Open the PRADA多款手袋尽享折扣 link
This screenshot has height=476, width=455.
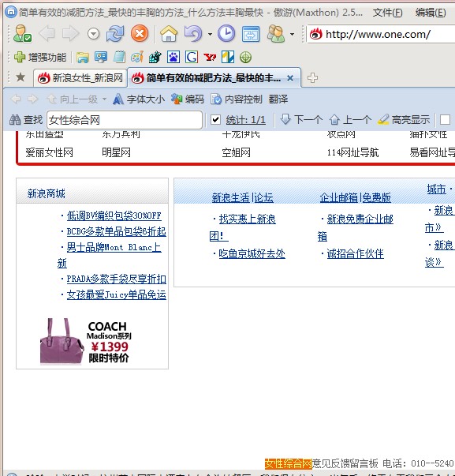coord(117,279)
